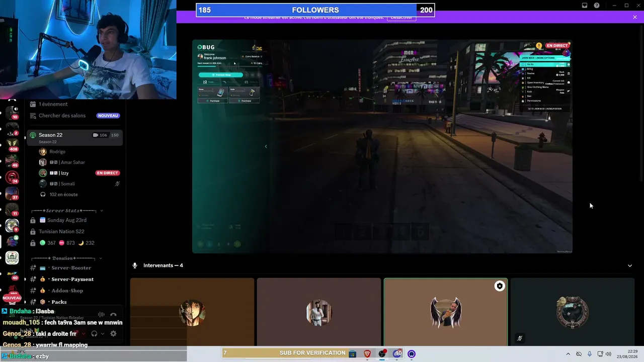
Task: Open the Addon-Shop channel
Action: pos(74,291)
